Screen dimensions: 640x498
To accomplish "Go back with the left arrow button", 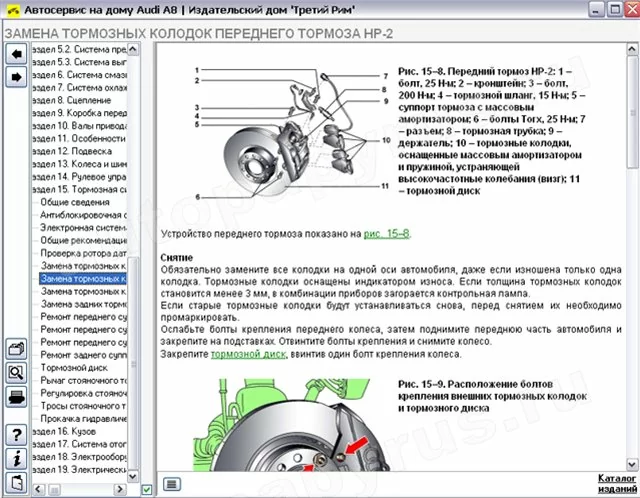I will (x=16, y=53).
